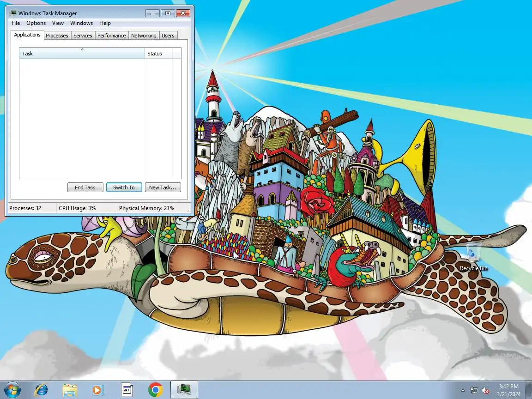Switch to the Networking tab
Screen dimensions: 532x399
click(144, 35)
